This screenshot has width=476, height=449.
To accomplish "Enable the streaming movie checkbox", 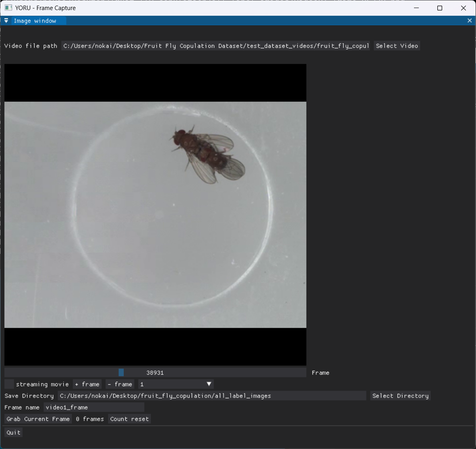I will 9,384.
